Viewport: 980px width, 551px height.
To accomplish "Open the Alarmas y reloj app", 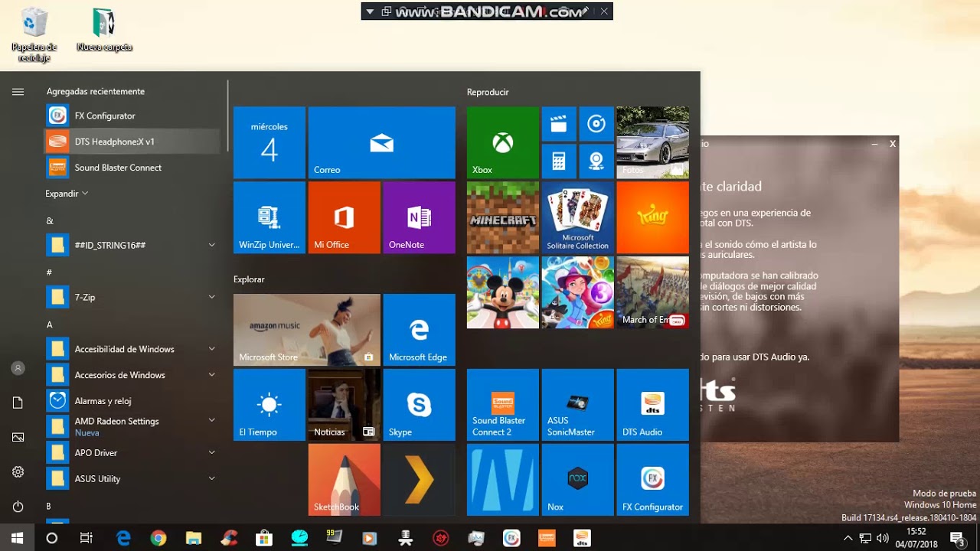I will (132, 401).
